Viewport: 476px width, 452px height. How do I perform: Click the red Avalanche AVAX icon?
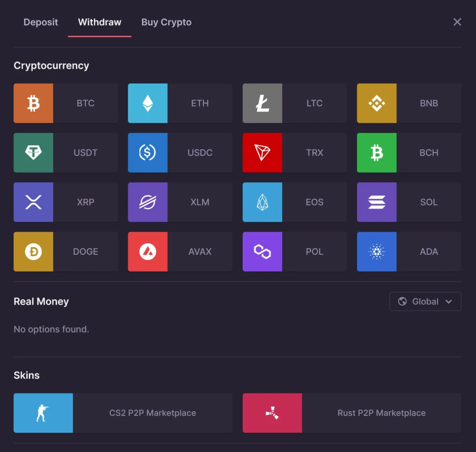(148, 252)
